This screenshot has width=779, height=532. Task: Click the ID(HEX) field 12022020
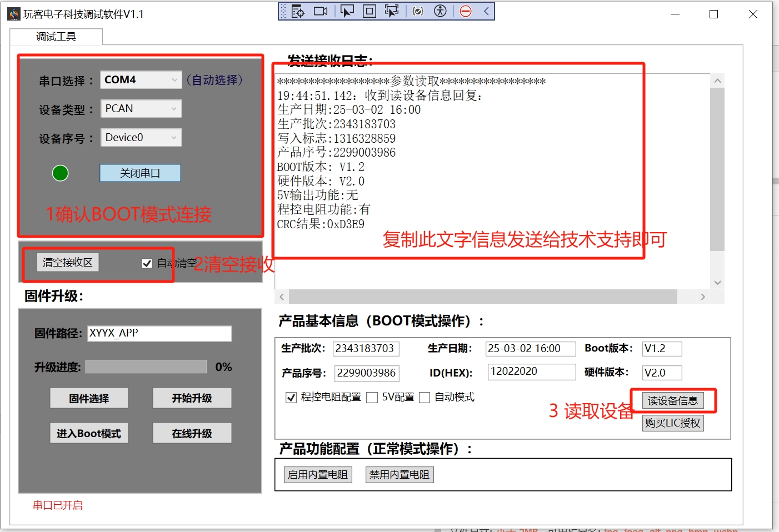[532, 372]
